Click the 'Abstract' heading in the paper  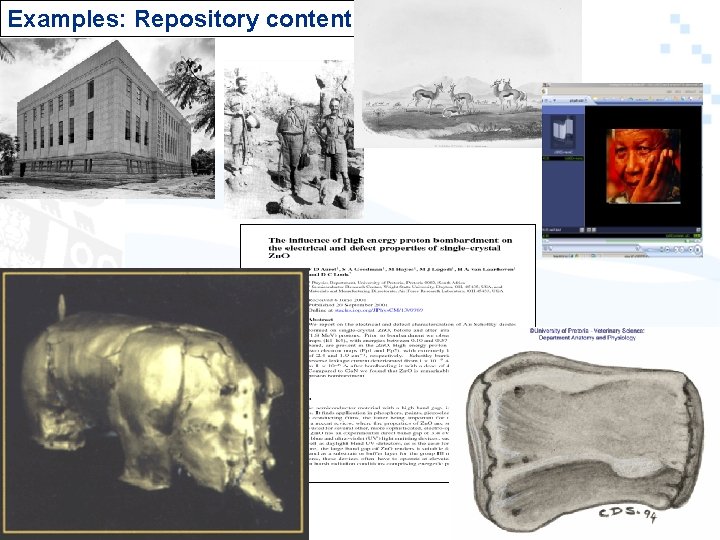tap(321, 319)
